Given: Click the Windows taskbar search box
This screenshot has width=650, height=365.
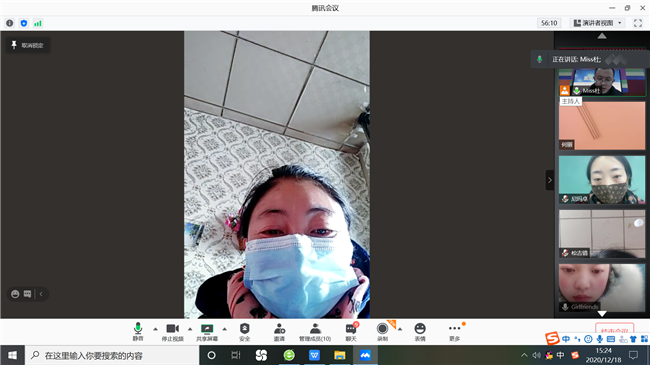Looking at the screenshot, I should [x=112, y=355].
